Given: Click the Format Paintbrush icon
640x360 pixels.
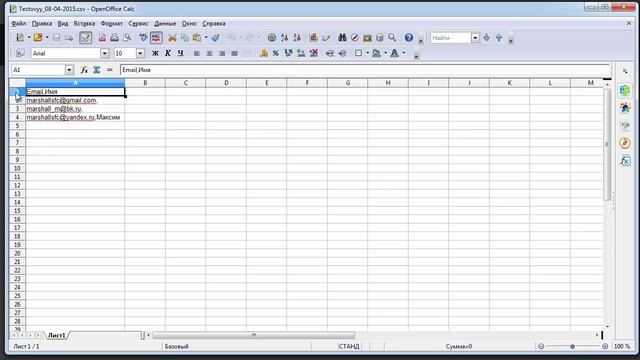Looking at the screenshot, I should [x=216, y=38].
